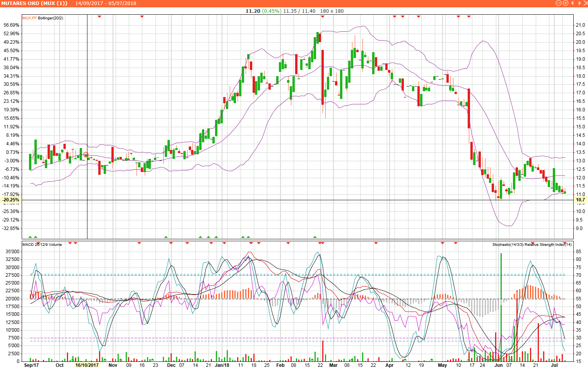Click the "Mar" date axis label

tap(333, 365)
